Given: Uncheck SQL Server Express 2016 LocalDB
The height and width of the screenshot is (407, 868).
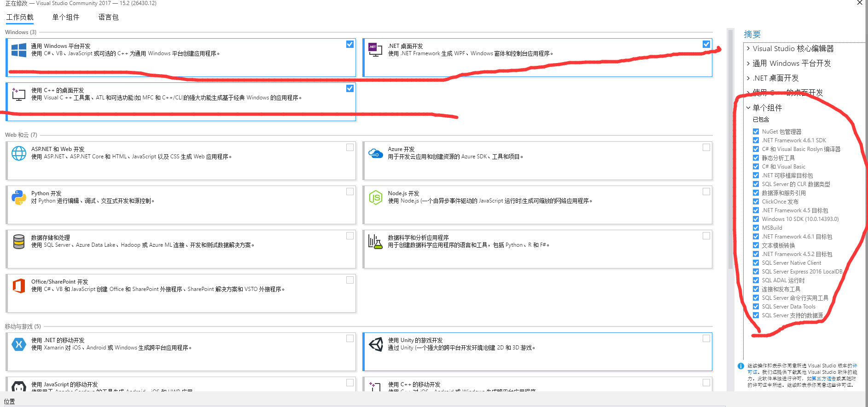Looking at the screenshot, I should (756, 272).
